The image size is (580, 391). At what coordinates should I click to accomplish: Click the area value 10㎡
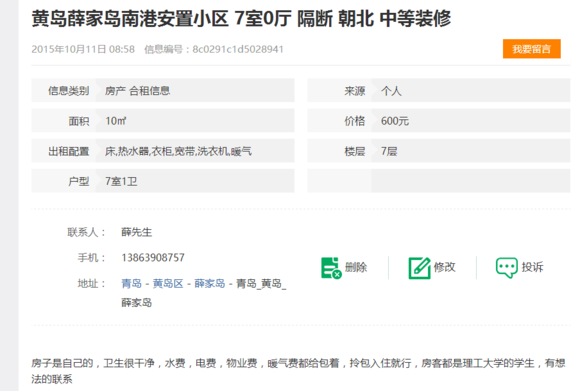tap(116, 121)
